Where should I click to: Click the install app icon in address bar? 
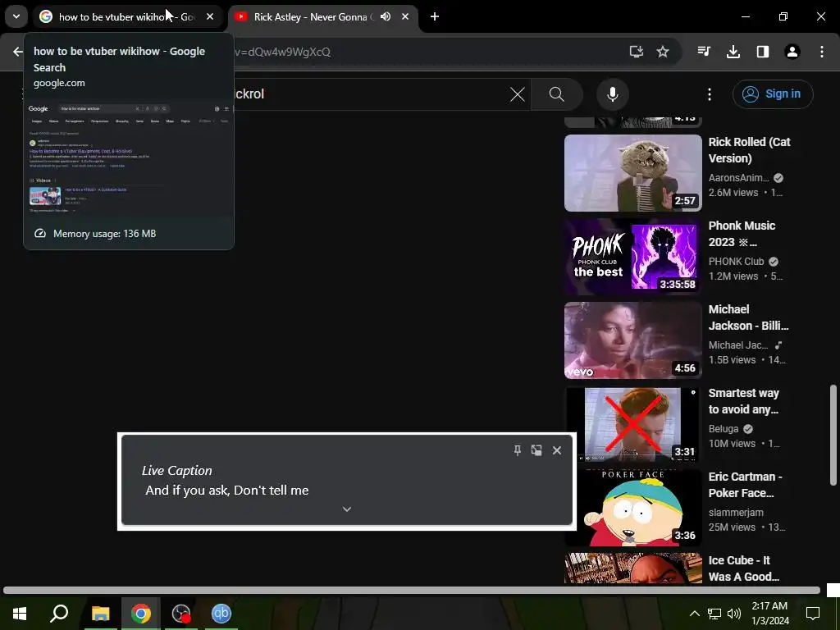(636, 52)
